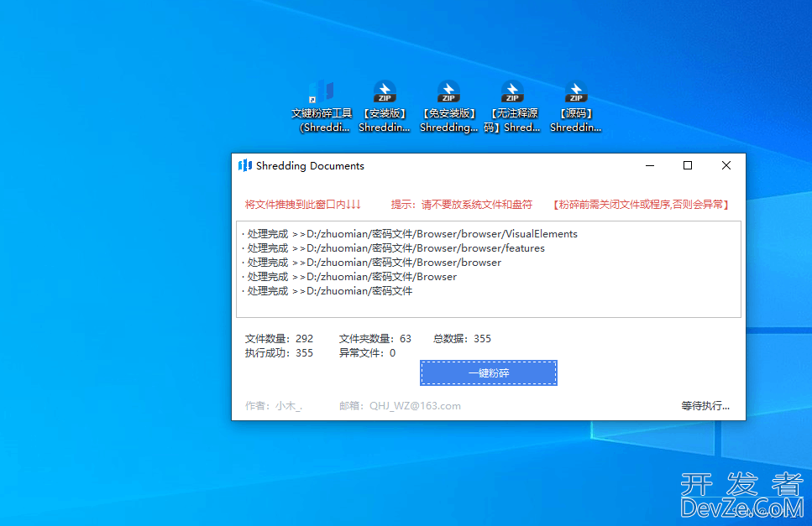Open the 文件粉碎工具 desktop shortcut
The height and width of the screenshot is (526, 812).
(x=322, y=92)
